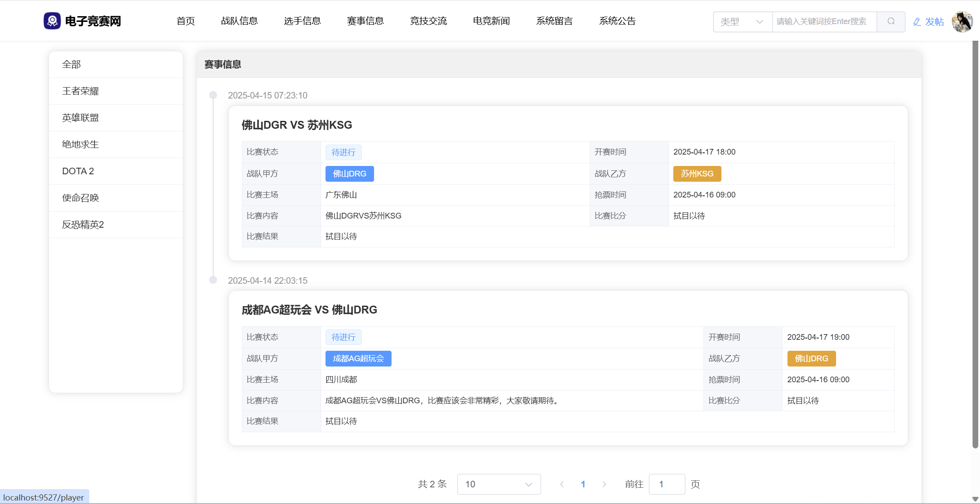Open the user avatar menu

(962, 21)
